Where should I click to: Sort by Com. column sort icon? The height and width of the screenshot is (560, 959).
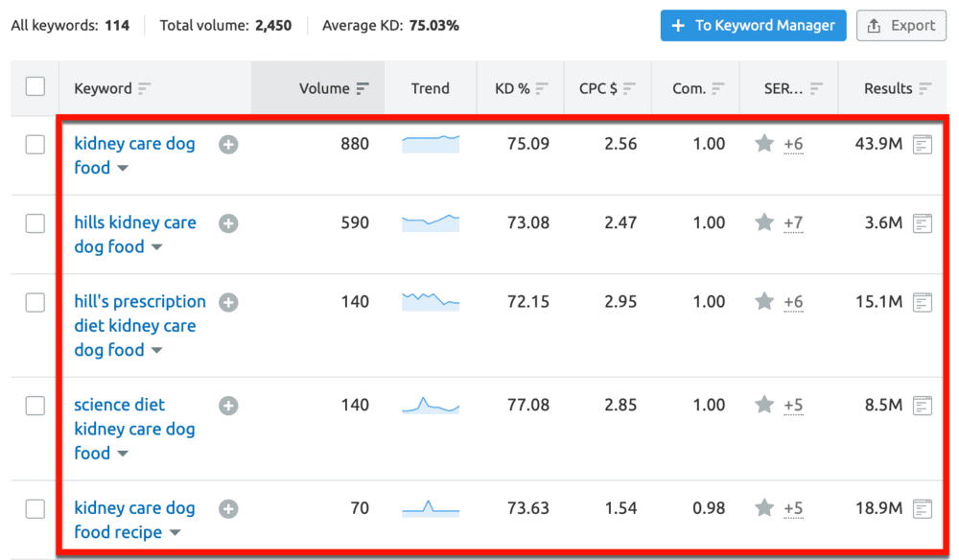pos(718,88)
